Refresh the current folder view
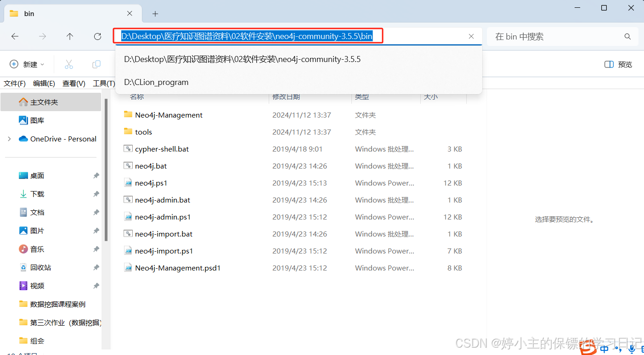 click(97, 36)
